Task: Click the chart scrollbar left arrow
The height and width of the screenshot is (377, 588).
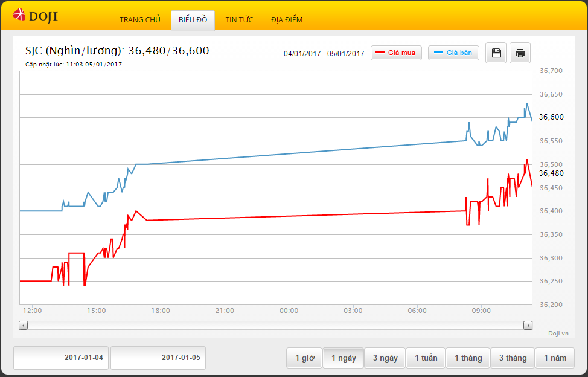Action: coord(24,326)
